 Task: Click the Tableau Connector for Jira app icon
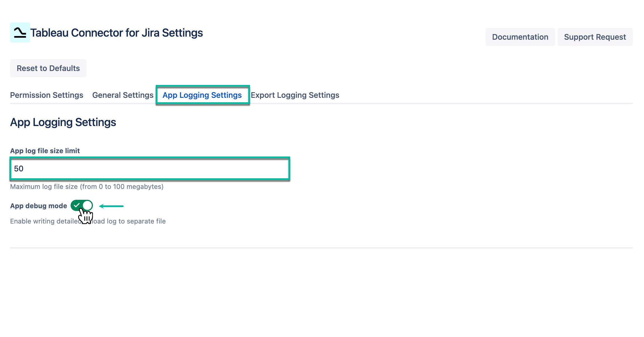click(x=20, y=33)
